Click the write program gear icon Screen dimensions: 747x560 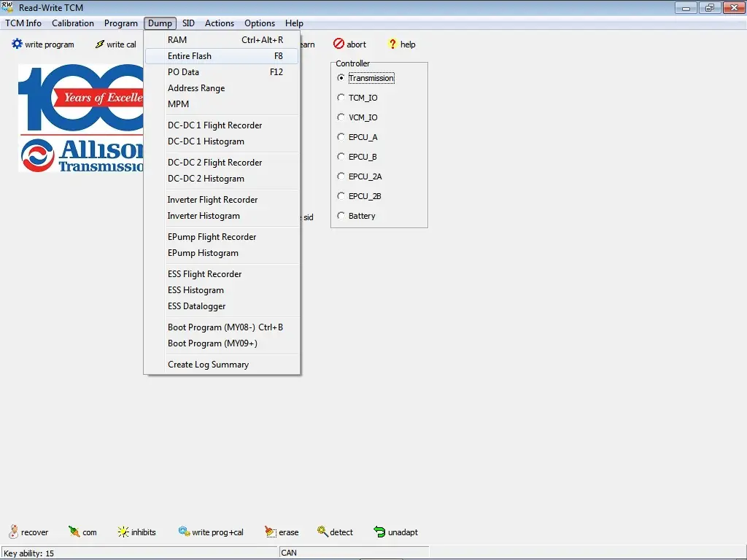17,44
